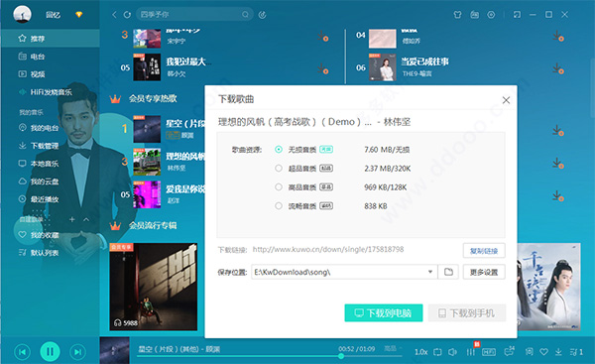Image resolution: width=595 pixels, height=364 pixels.
Task: Switch to mini mode icon
Action: pyautogui.click(x=517, y=15)
